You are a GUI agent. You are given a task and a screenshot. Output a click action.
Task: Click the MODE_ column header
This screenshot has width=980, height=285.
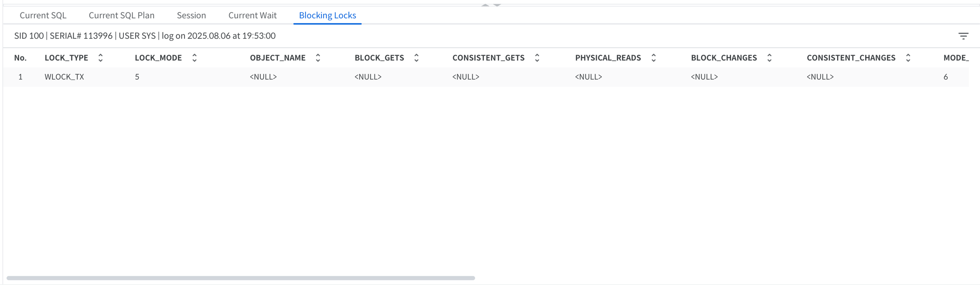[955, 58]
